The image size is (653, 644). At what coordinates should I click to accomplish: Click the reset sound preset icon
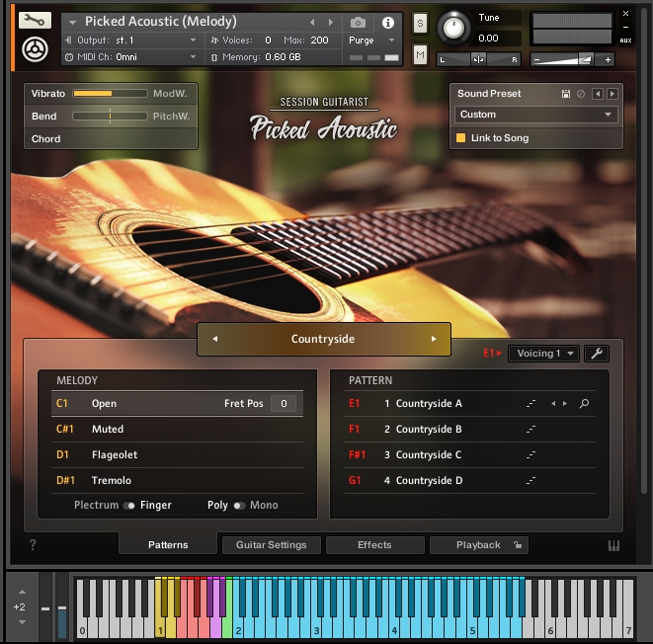pos(581,94)
